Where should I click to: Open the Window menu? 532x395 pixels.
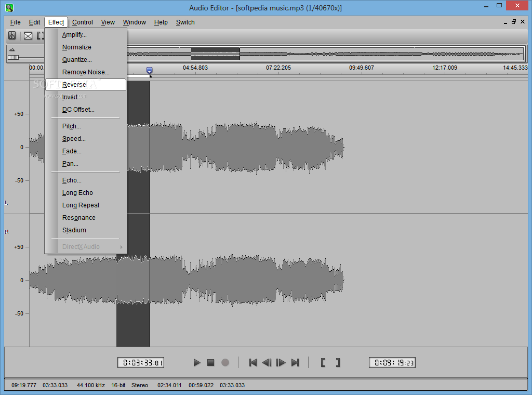point(135,22)
